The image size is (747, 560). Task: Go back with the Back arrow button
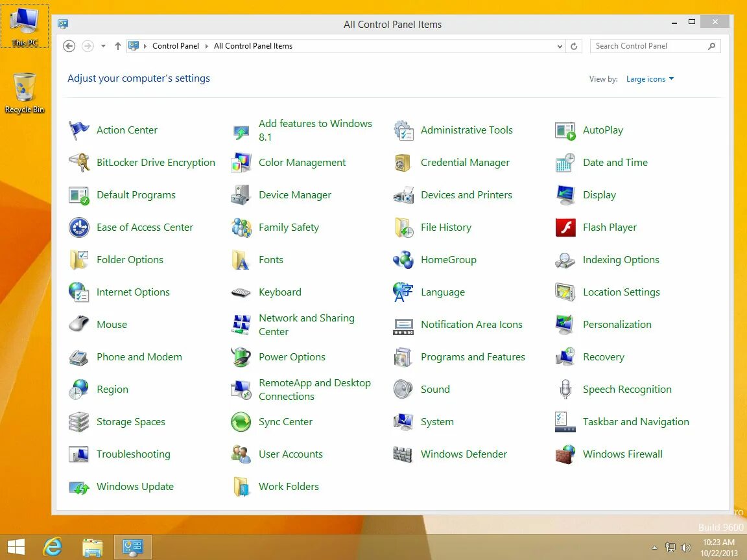tap(69, 46)
